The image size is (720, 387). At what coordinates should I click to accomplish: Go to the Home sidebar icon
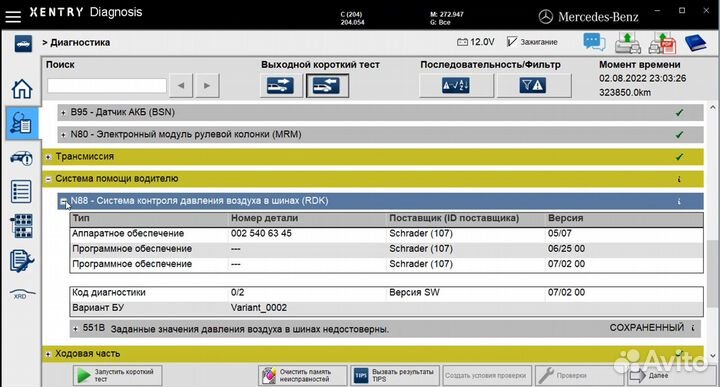[22, 89]
